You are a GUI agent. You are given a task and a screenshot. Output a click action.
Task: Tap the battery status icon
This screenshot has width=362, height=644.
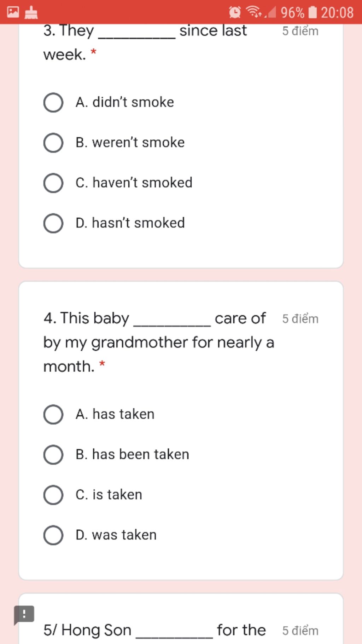tap(313, 12)
